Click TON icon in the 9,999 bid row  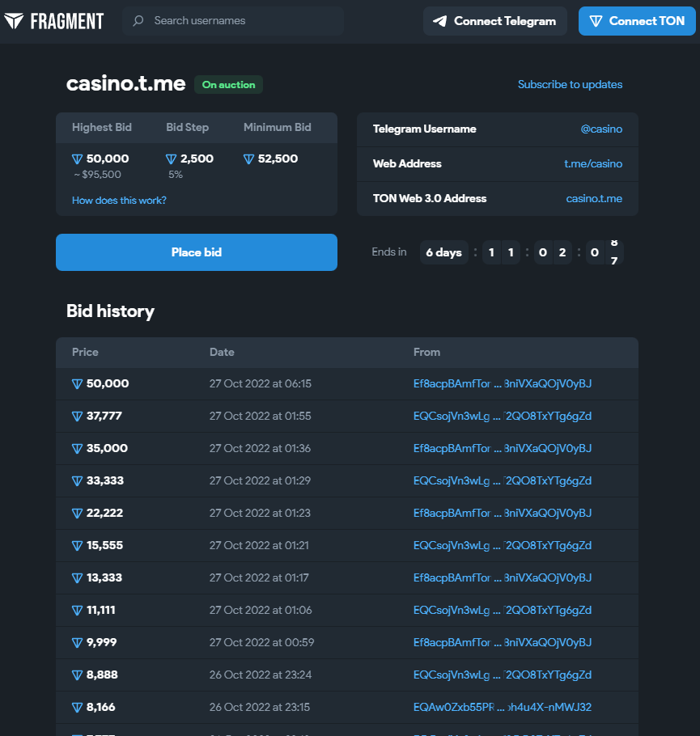tap(77, 643)
